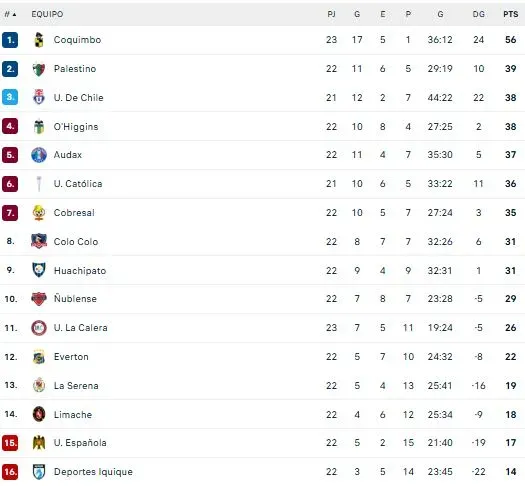Click the U. Española eagle crest
Screen dimensions: 525x486
pos(39,442)
